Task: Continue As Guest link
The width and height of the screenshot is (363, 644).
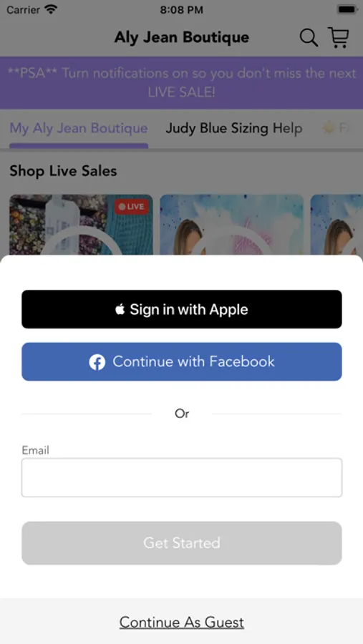Action: coord(182,623)
